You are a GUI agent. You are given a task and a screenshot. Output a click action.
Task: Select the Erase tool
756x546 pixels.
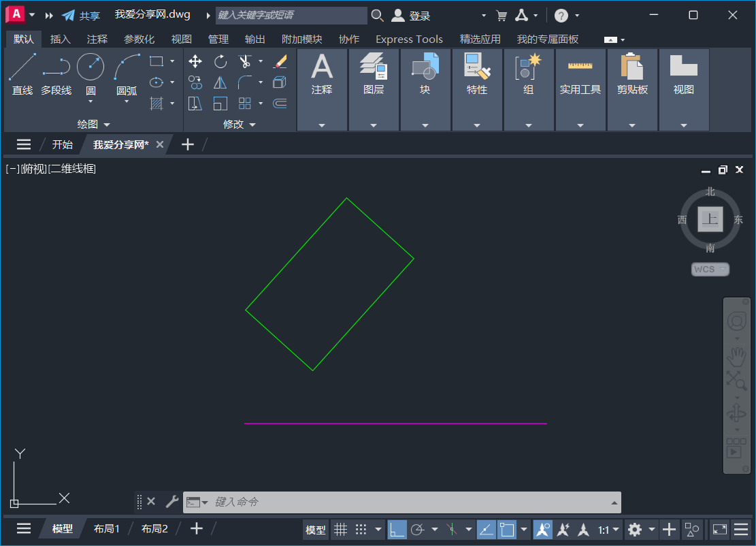279,61
